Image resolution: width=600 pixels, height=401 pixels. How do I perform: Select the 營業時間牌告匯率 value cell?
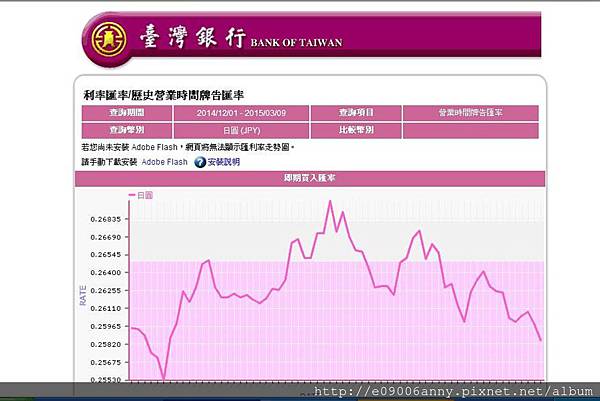(x=471, y=113)
